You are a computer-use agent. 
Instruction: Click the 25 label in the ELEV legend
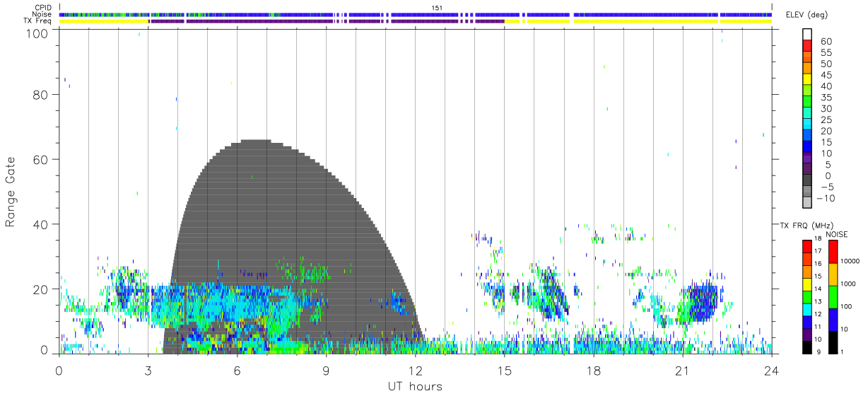pyautogui.click(x=825, y=120)
